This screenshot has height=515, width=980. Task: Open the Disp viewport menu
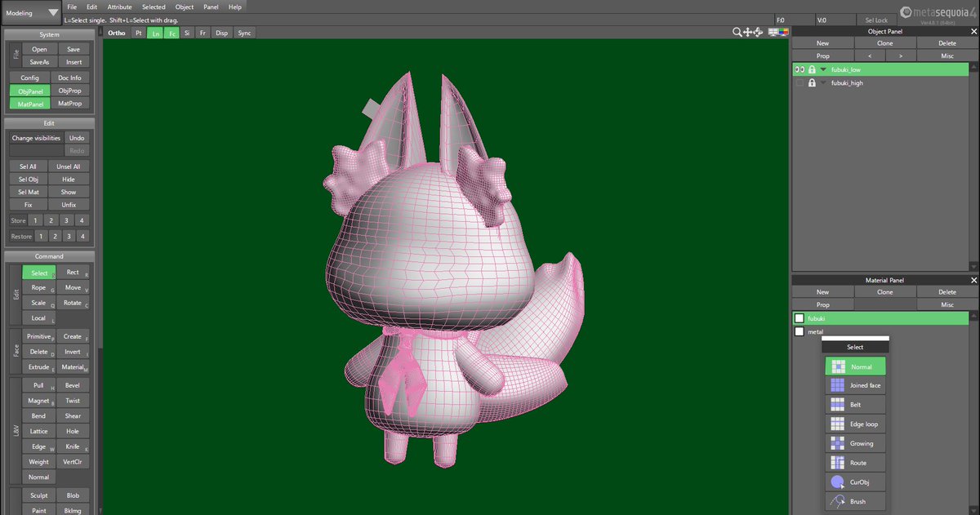[x=221, y=33]
